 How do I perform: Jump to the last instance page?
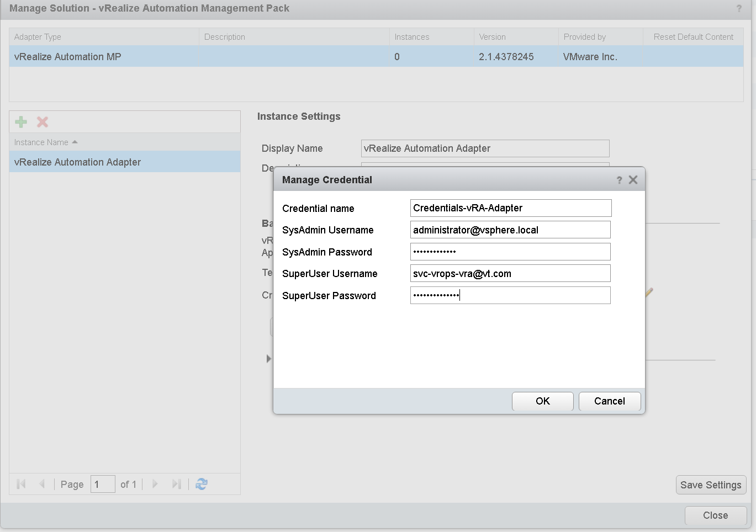[177, 484]
